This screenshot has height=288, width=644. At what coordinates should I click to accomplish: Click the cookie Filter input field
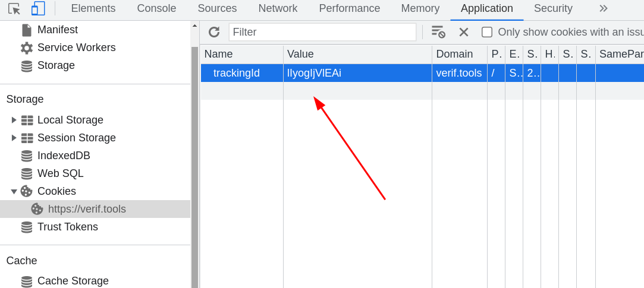coord(322,32)
